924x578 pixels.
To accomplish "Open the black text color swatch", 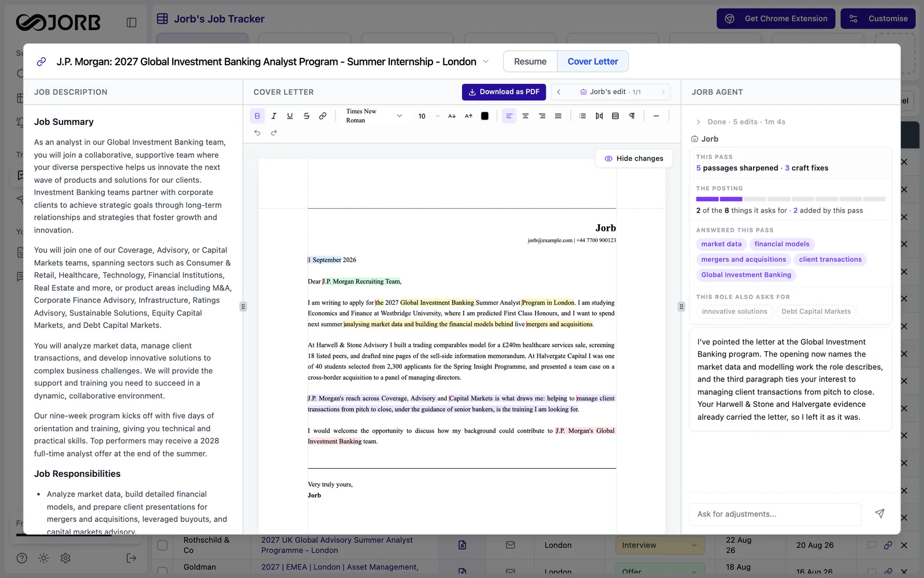I will [x=485, y=116].
